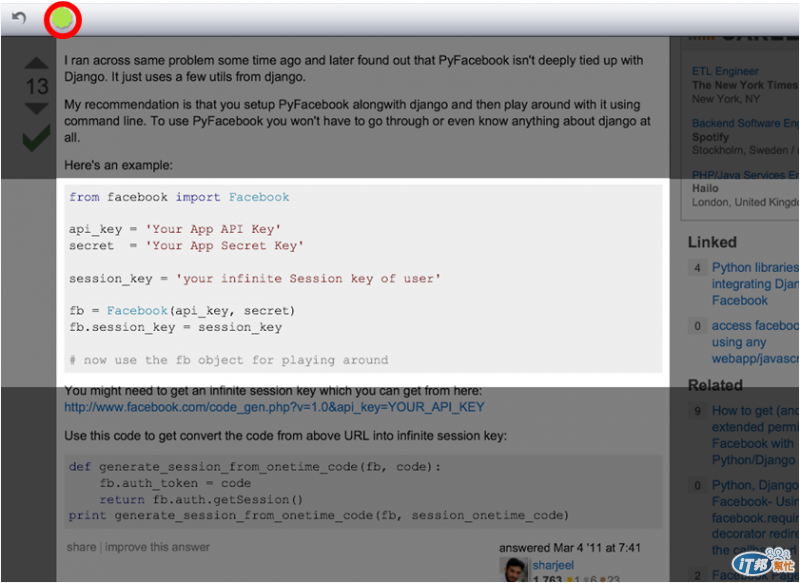Click the fb = Facebook(api_key, secret) line
This screenshot has height=583, width=800.
click(x=182, y=311)
